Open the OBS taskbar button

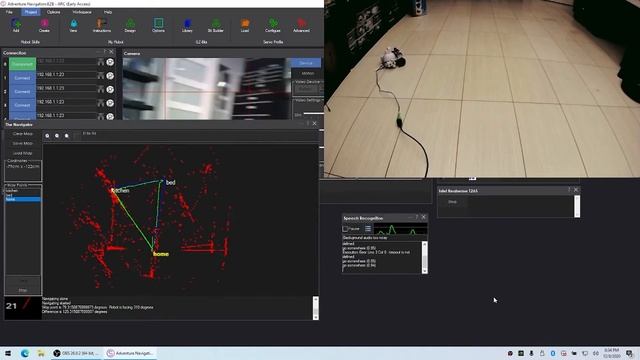click(x=77, y=353)
